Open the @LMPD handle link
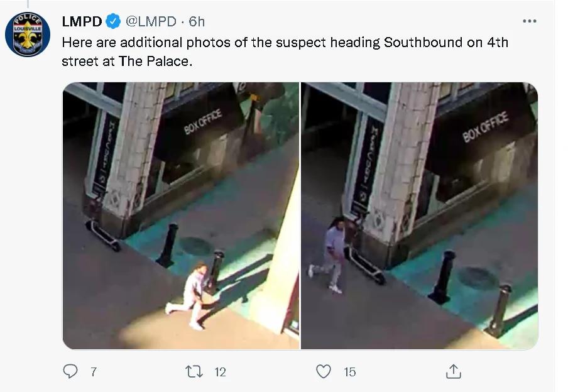The width and height of the screenshot is (568, 392). [x=151, y=21]
